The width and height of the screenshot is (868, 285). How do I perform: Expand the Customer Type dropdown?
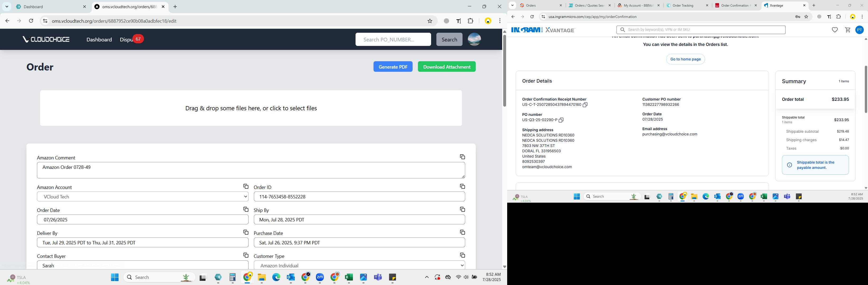click(x=359, y=265)
